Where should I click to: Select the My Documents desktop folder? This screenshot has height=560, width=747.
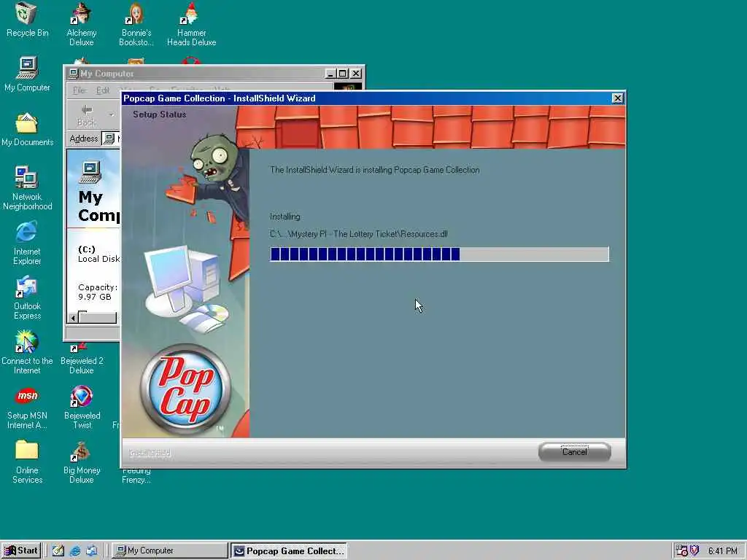pos(27,128)
